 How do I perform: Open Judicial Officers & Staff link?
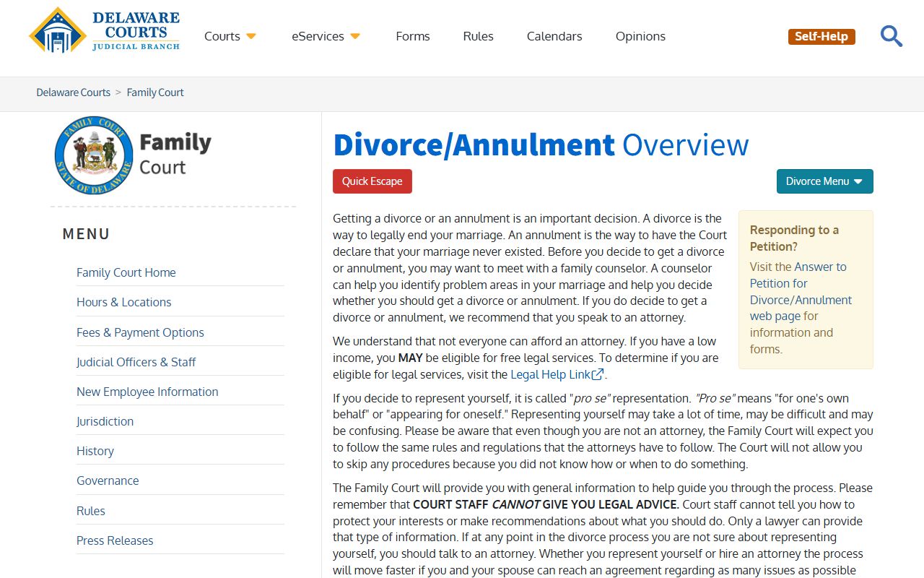(136, 362)
